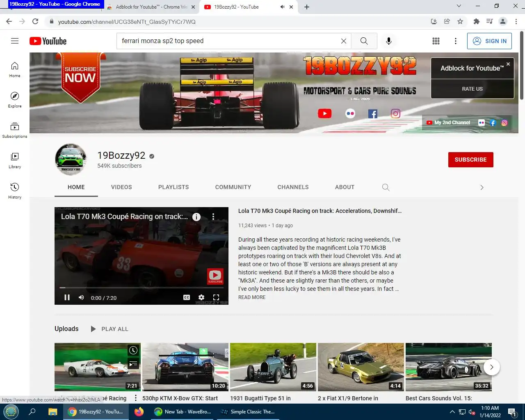Viewport: 525px width, 420px height.
Task: Play all uploads with PLAY ALL
Action: (x=109, y=329)
